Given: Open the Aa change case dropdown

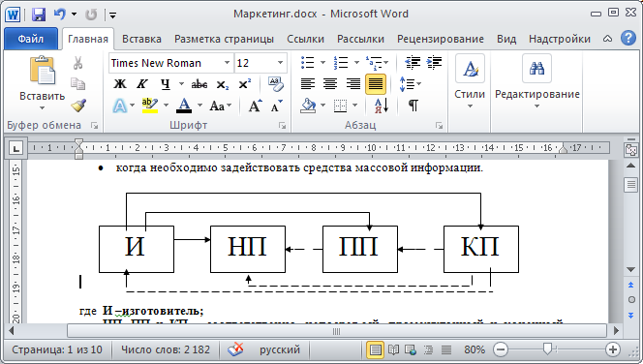Looking at the screenshot, I should click(220, 106).
